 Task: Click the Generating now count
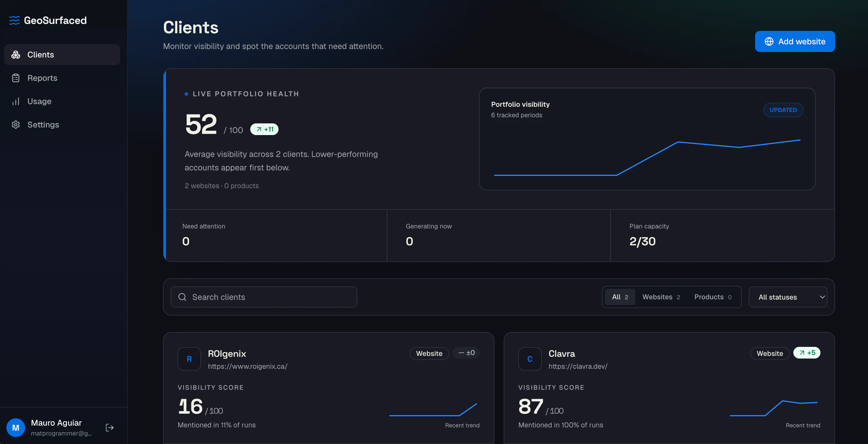coord(409,241)
